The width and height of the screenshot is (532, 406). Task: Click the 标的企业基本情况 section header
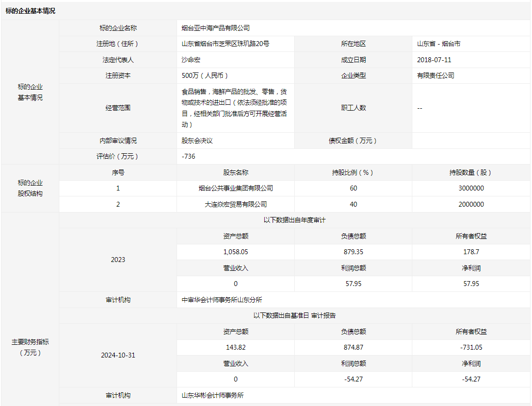point(30,11)
